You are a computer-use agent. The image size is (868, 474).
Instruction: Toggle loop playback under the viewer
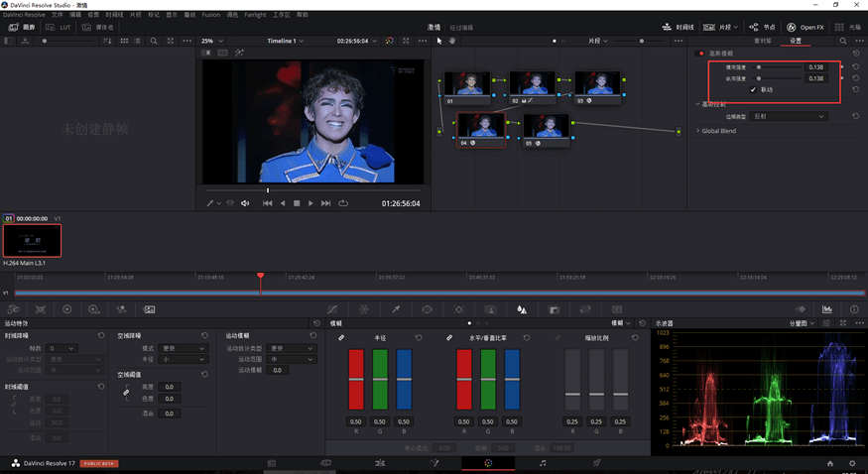tap(343, 203)
